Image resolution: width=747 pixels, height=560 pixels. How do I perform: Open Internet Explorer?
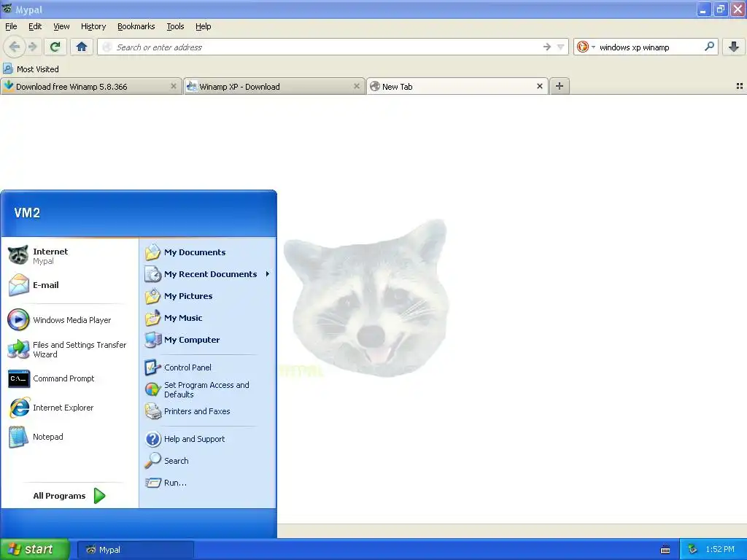click(69, 408)
